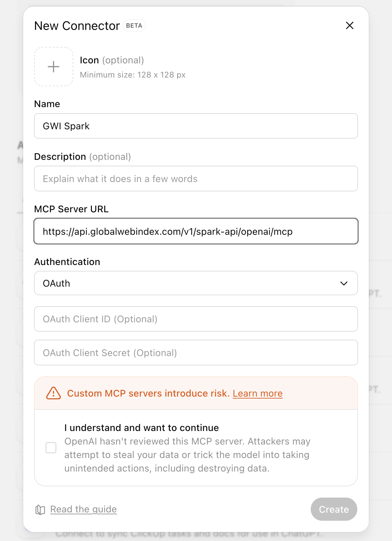The width and height of the screenshot is (392, 541).
Task: Click the 'MCP Server URL' label
Action: point(71,209)
